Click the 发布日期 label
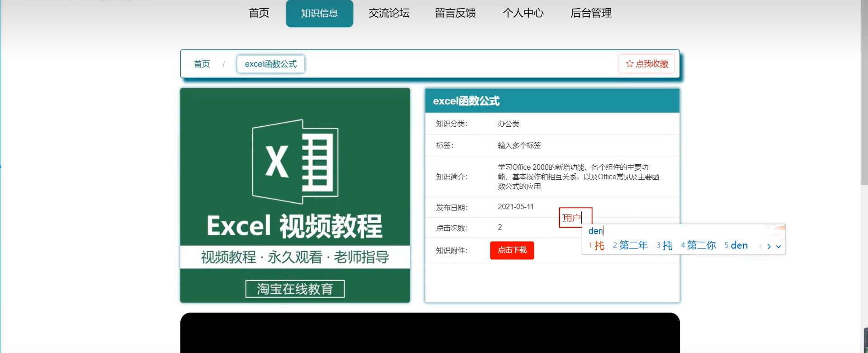 tap(452, 208)
